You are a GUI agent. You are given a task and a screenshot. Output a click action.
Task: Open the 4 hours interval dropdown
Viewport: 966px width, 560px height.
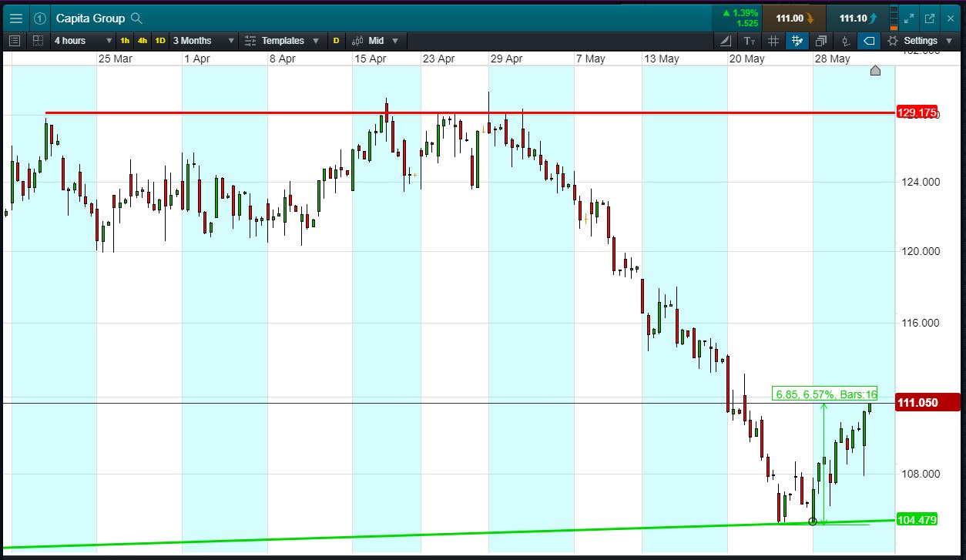click(84, 40)
